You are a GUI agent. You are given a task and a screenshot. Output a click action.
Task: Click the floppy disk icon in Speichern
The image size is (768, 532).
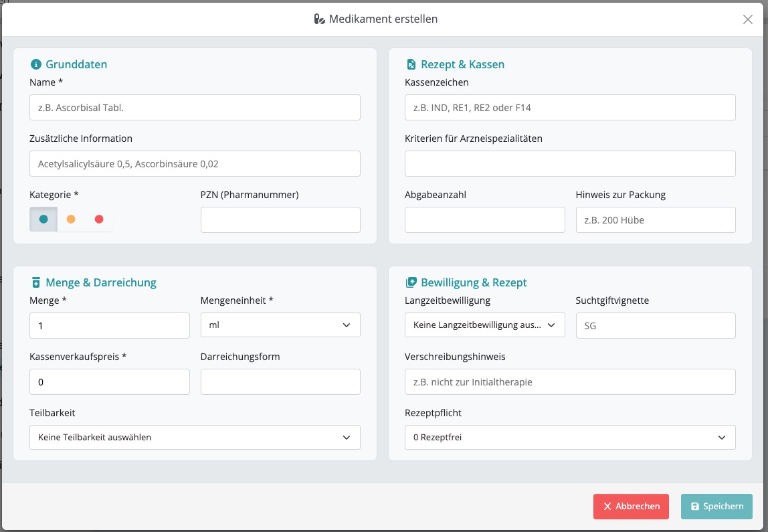(x=694, y=507)
